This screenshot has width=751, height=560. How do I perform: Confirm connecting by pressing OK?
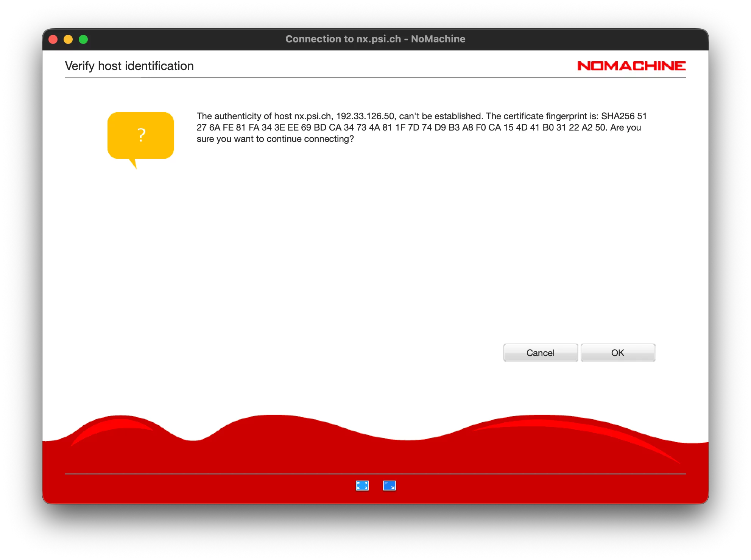click(x=618, y=352)
